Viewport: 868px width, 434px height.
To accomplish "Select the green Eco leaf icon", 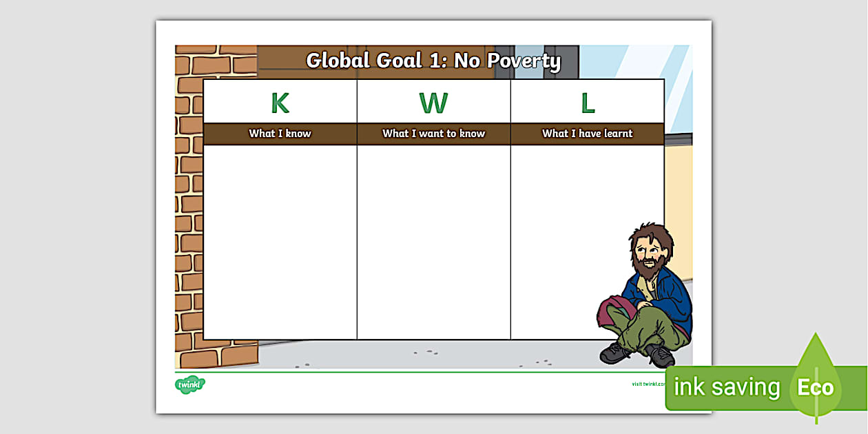I will pyautogui.click(x=815, y=387).
